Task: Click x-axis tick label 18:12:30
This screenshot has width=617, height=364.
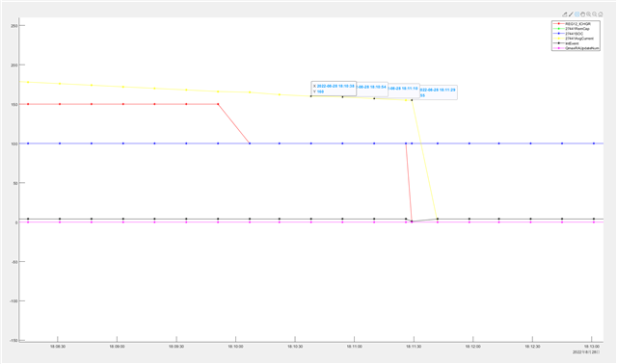Action: coord(532,347)
